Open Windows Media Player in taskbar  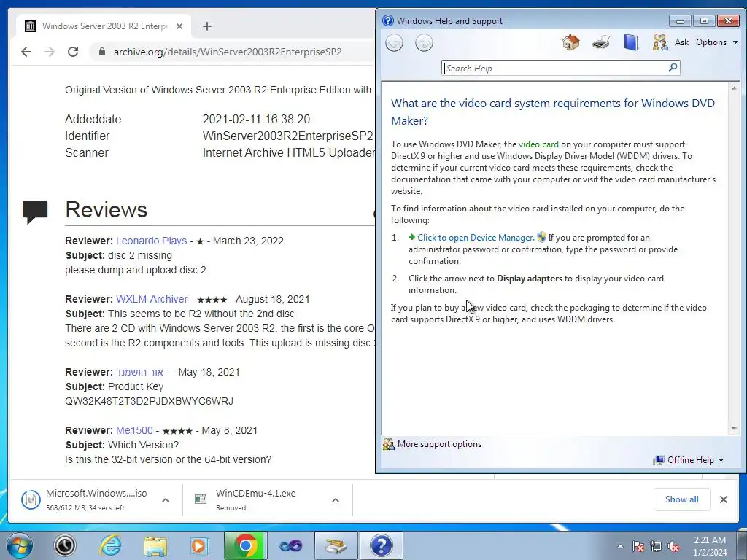coord(200,545)
